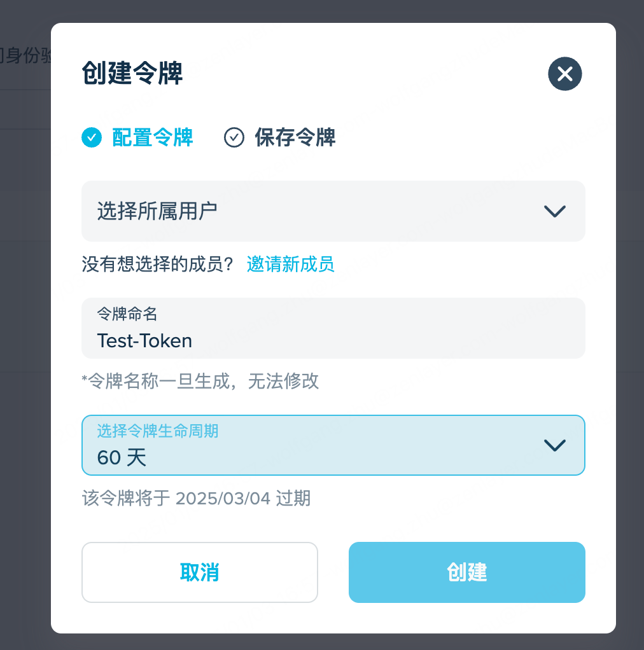The height and width of the screenshot is (650, 644).
Task: Click the 令牌名称一旦生成 warning note
Action: (200, 381)
